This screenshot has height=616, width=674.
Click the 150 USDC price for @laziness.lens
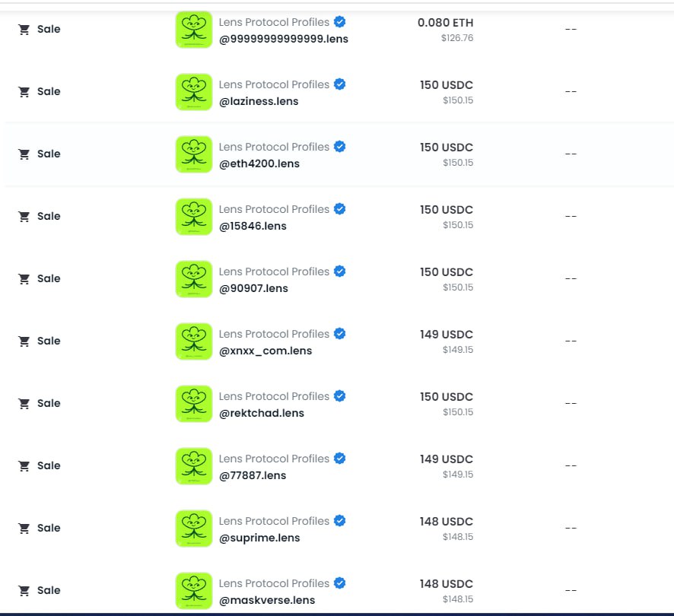tap(447, 85)
